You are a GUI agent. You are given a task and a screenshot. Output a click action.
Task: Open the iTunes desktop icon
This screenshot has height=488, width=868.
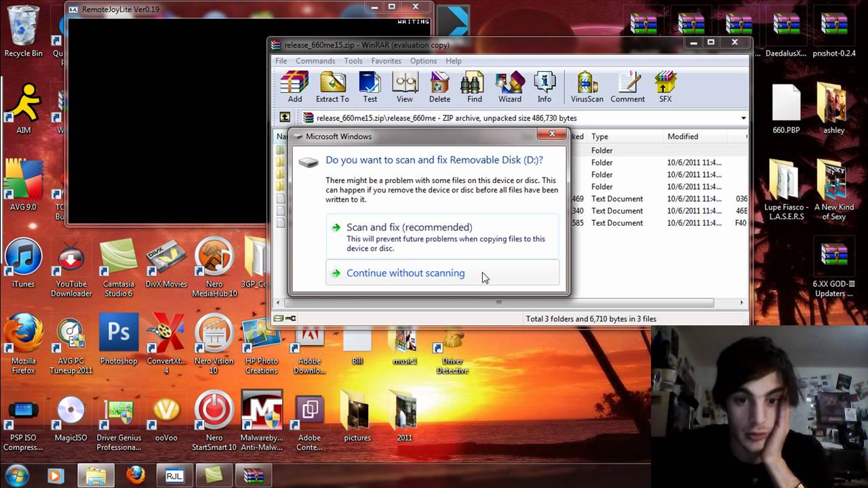tap(23, 263)
